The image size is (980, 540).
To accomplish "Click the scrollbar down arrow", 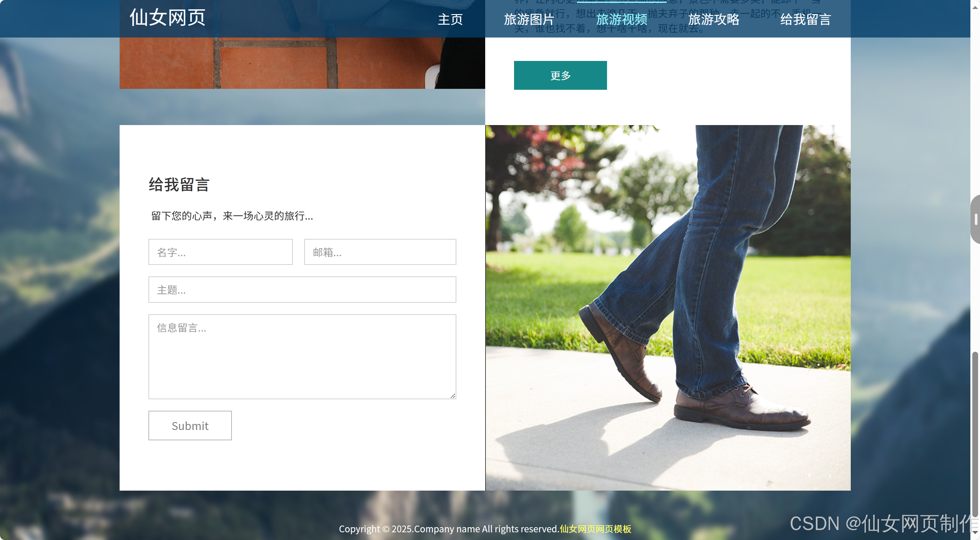I will (x=975, y=532).
